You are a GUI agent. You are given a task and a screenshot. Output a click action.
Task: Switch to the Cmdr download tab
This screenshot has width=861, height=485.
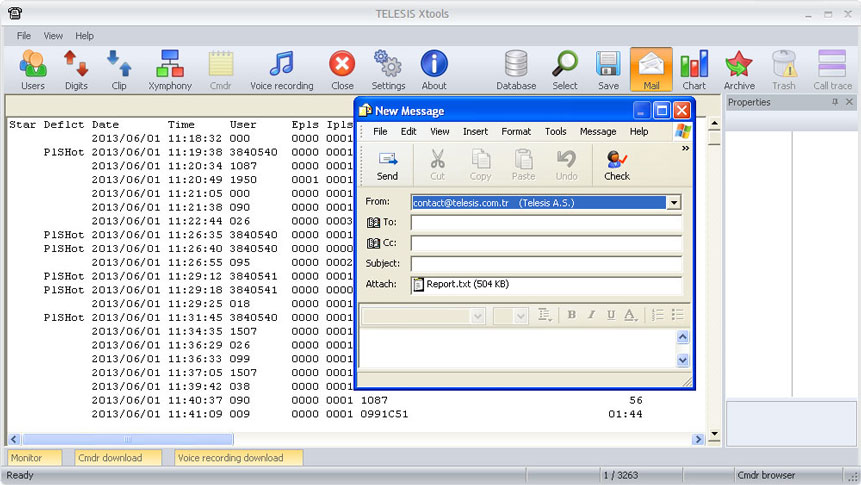[110, 458]
